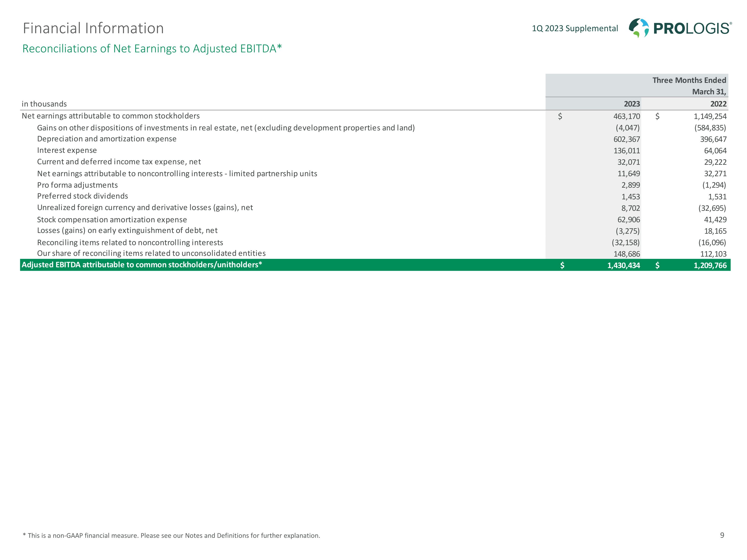The width and height of the screenshot is (747, 560).
Task: Click the Prologis globe logo icon
Action: tap(639, 28)
